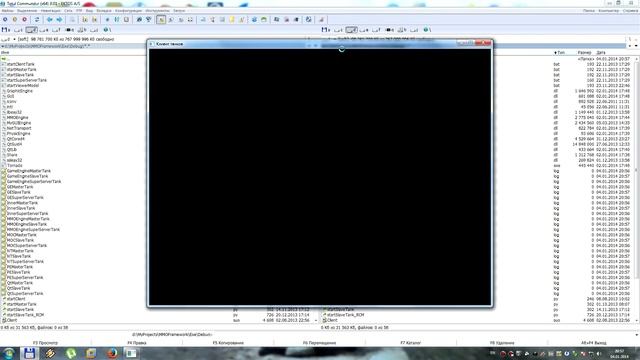
Task: Select MMOEngine in left panel
Action: click(x=18, y=117)
